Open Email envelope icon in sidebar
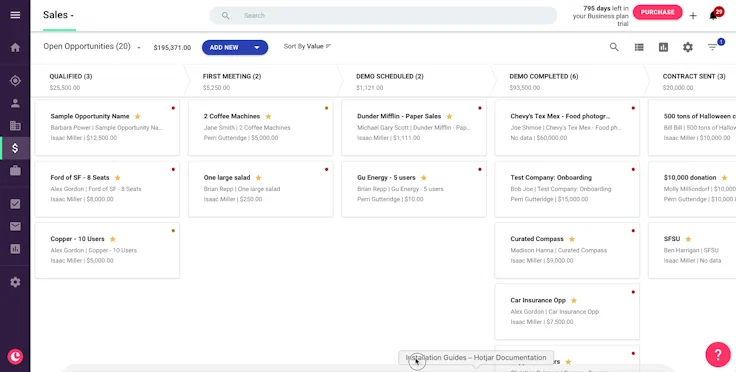 point(15,227)
